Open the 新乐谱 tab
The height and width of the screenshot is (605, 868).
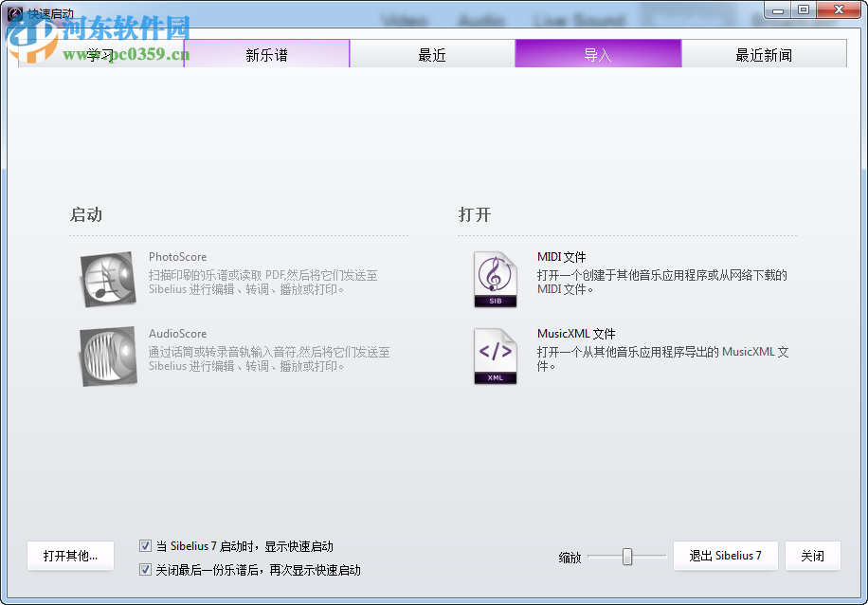click(x=267, y=54)
